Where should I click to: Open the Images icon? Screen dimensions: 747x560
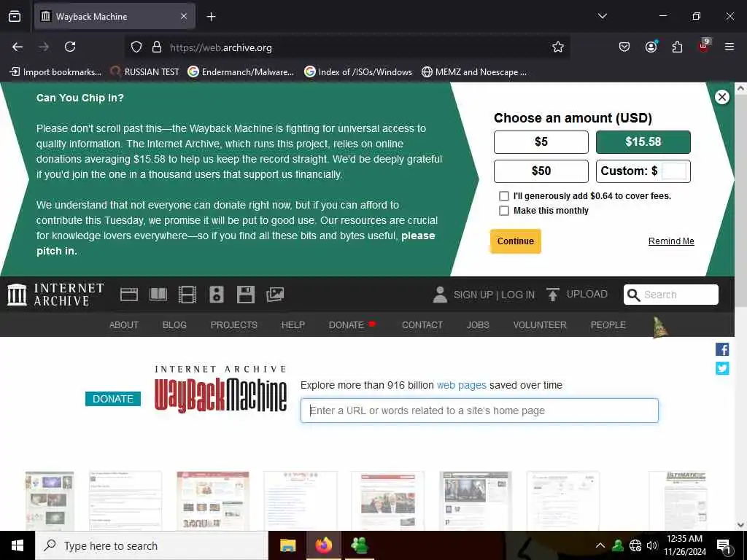pos(275,295)
